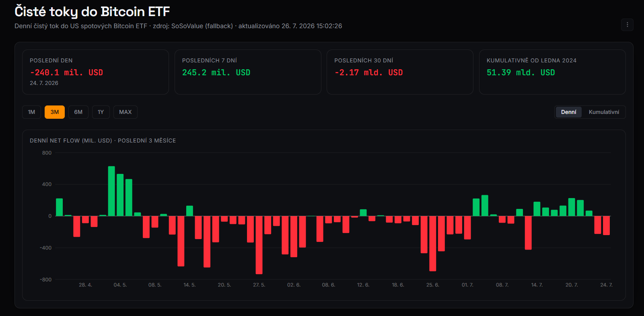Viewport: 644px width, 316px height.
Task: Click the deepest red bar at 27. 5.
Action: pyautogui.click(x=259, y=245)
